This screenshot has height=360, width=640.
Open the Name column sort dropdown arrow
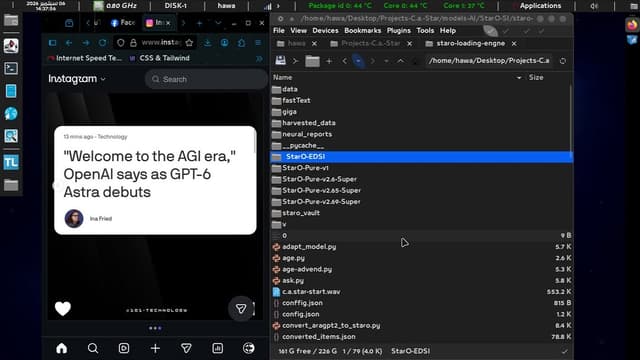click(x=519, y=78)
